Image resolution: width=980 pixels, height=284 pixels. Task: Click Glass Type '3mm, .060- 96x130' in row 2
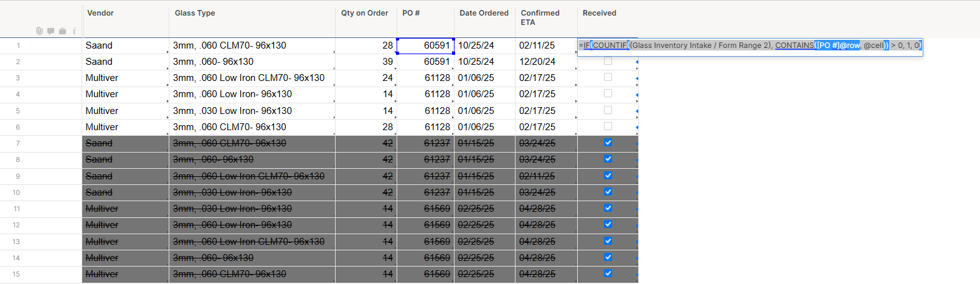252,62
